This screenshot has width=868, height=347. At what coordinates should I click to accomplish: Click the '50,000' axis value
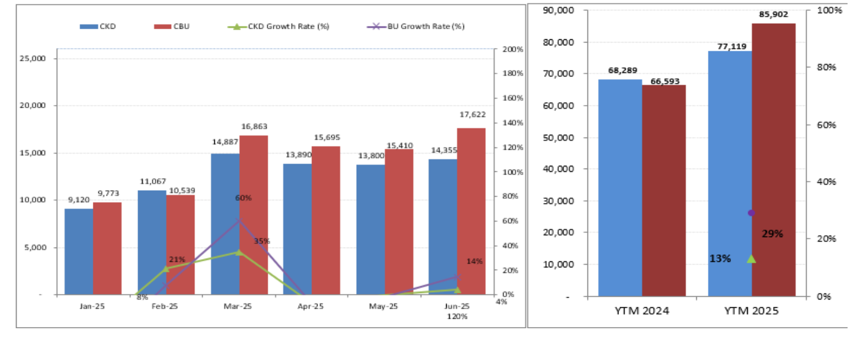pos(558,138)
